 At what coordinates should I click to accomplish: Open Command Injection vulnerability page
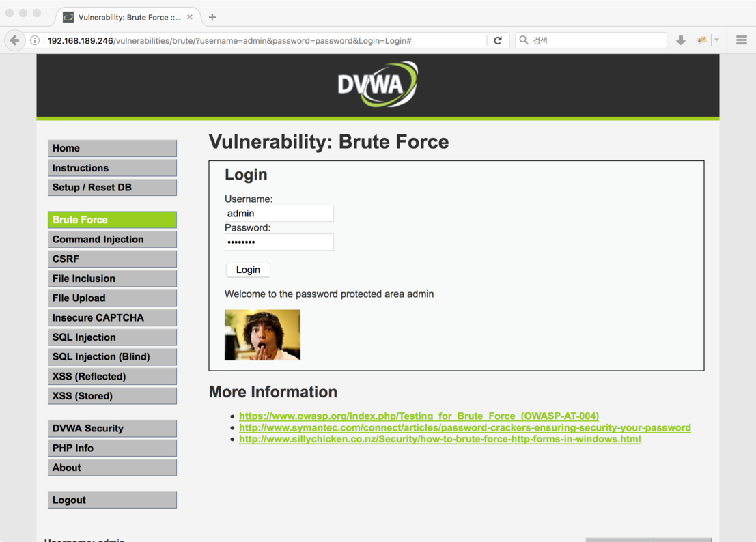coord(112,240)
